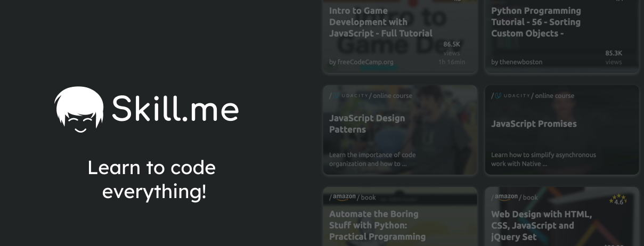Click the '1h 16min' duration label
This screenshot has width=644, height=246.
pos(452,62)
